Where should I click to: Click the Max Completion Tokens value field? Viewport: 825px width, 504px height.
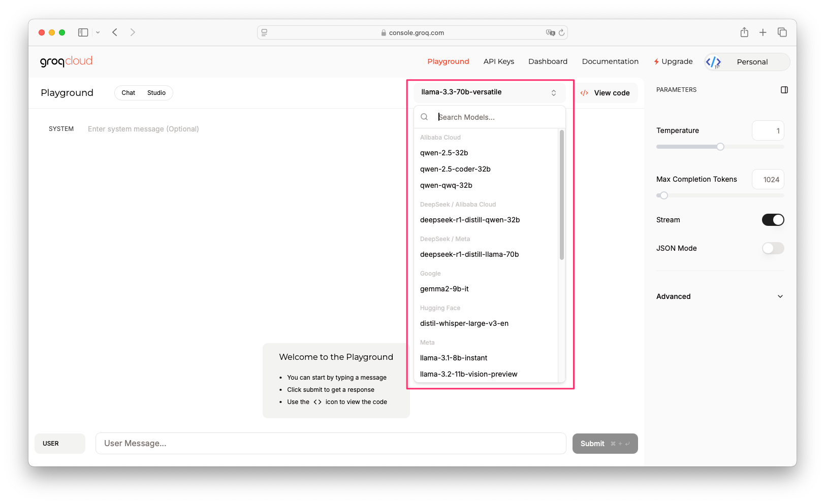click(x=768, y=179)
